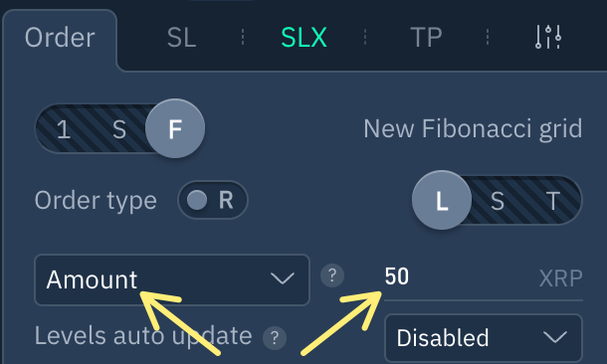
Task: Click the help icon beside Levels auto update
Action: [x=275, y=338]
